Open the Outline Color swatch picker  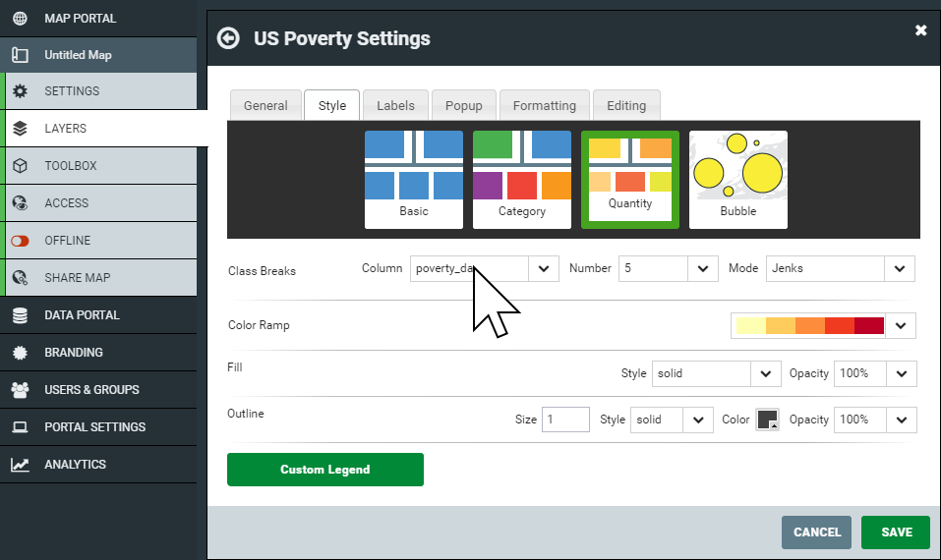point(768,420)
